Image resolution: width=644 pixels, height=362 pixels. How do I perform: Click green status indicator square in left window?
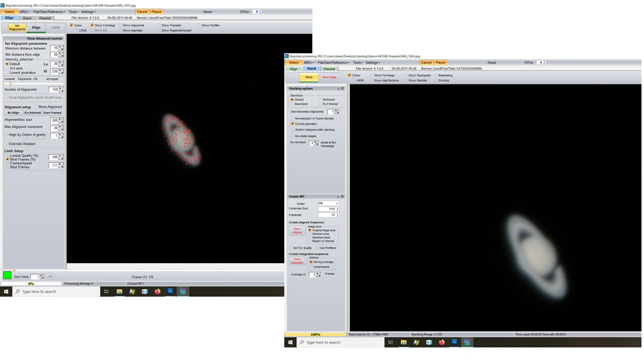7,275
